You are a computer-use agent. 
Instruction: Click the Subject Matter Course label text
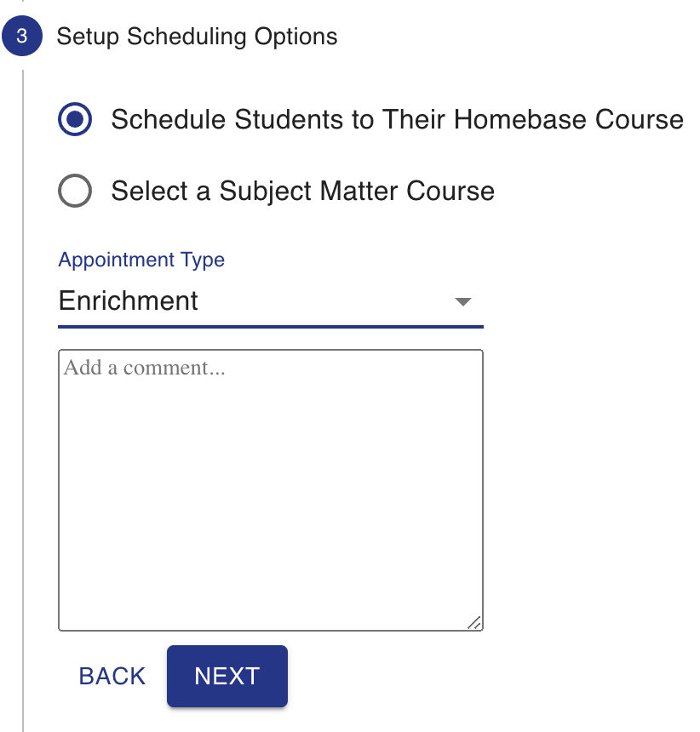[x=303, y=191]
